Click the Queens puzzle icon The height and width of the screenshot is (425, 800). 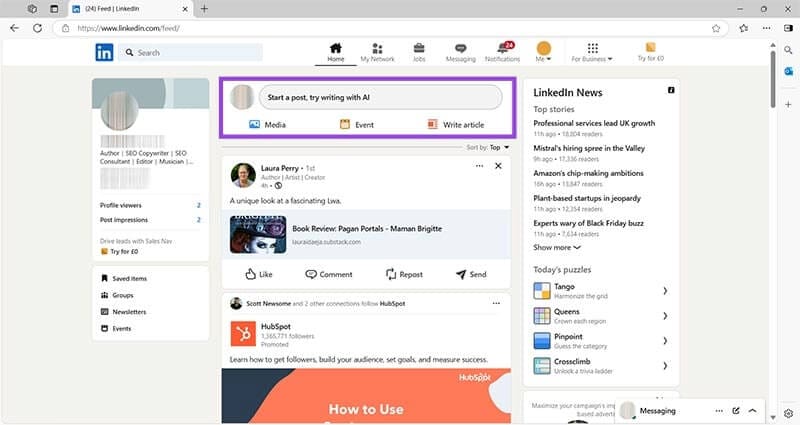542,316
